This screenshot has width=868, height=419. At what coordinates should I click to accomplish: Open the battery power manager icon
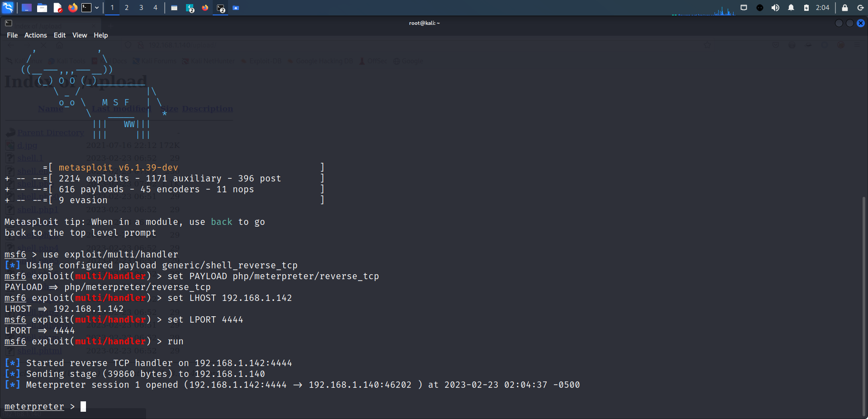[x=806, y=8]
